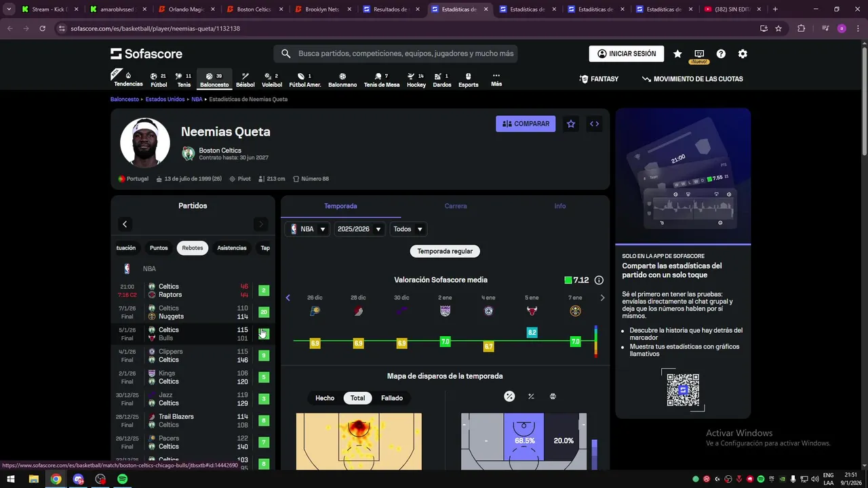Select the Fallado shot filter
Viewport: 868px width, 488px height.
pyautogui.click(x=392, y=398)
